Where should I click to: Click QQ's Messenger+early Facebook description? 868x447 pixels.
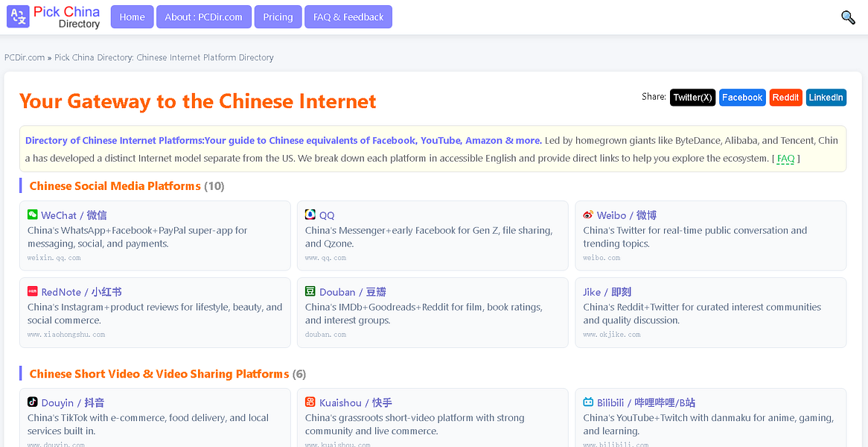coord(429,237)
